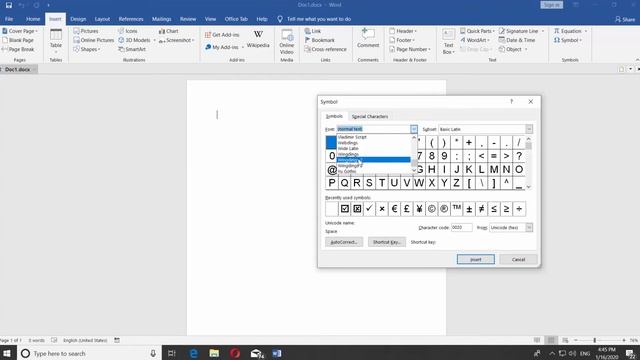Select the checked box recent symbol
640x360 pixels.
[x=344, y=209]
